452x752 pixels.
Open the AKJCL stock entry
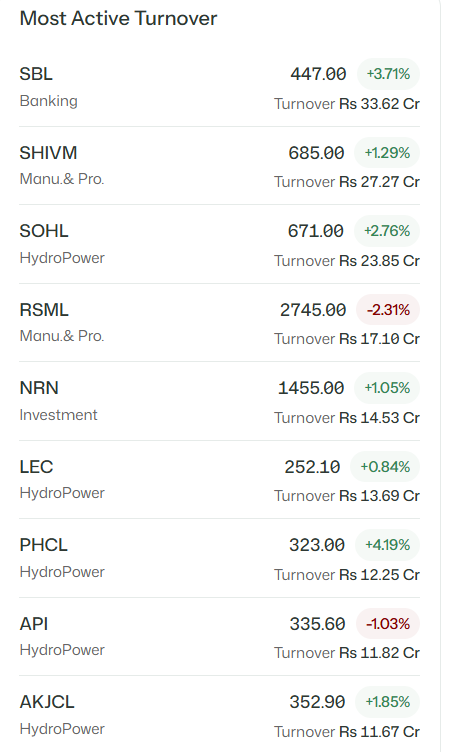pyautogui.click(x=47, y=702)
